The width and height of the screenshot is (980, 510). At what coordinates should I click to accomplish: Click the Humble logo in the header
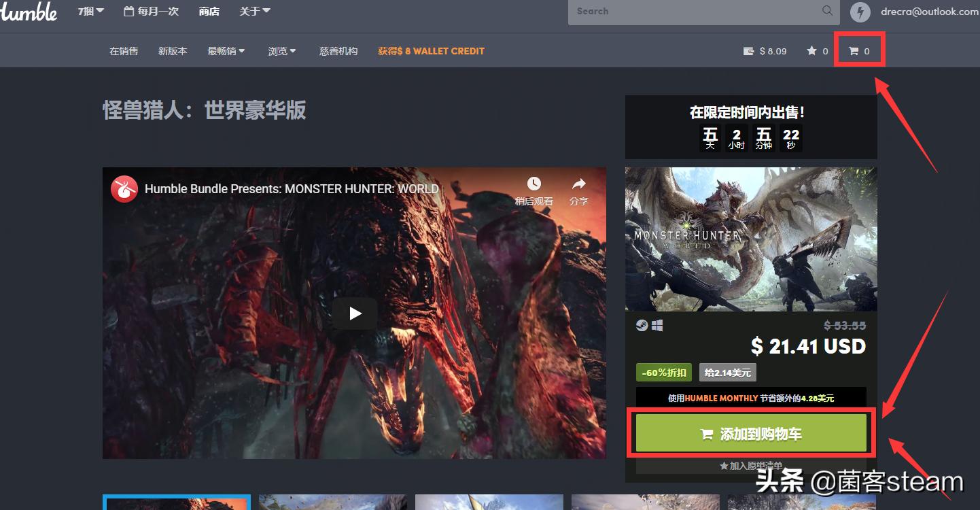click(29, 11)
